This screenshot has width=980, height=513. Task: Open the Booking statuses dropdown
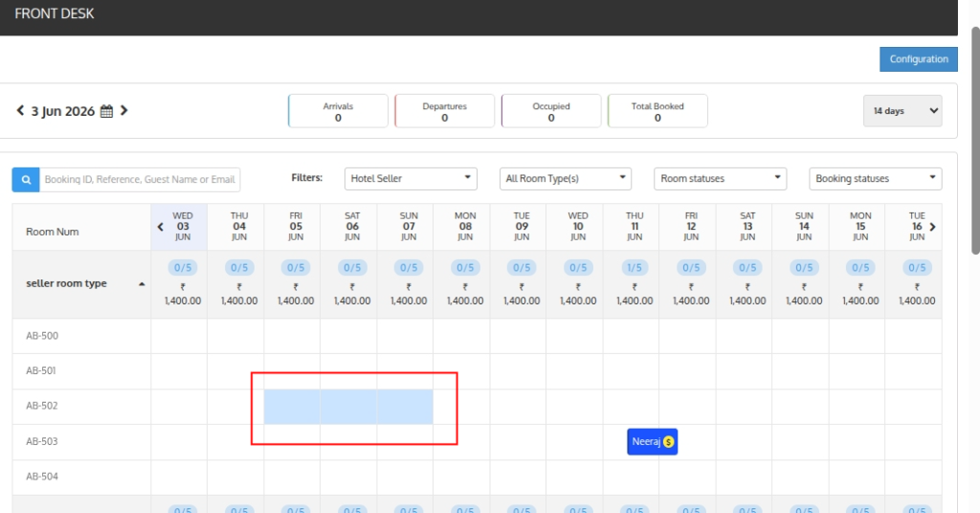coord(875,179)
